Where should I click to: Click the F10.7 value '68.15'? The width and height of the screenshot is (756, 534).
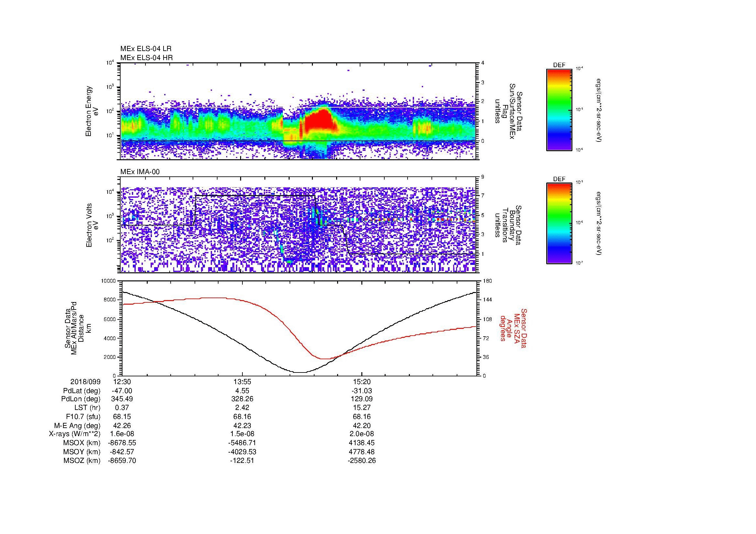[122, 417]
